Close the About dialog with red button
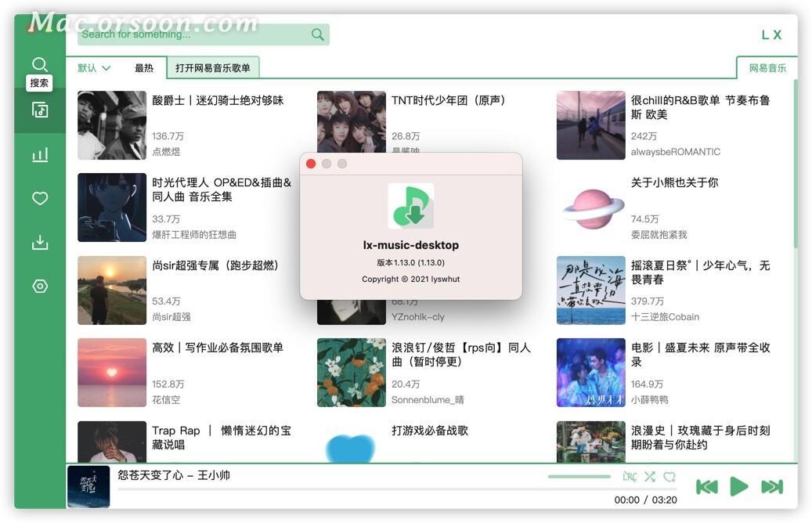Screen dimensions: 812x523 [311, 164]
